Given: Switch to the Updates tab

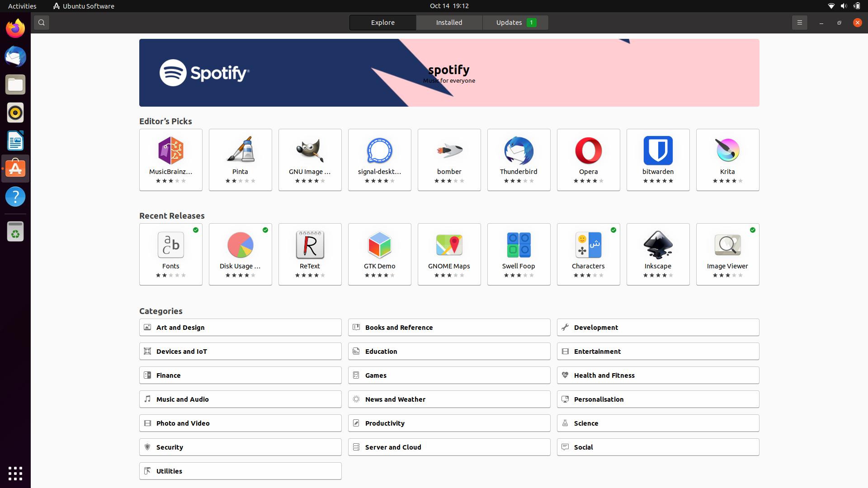Looking at the screenshot, I should 515,23.
